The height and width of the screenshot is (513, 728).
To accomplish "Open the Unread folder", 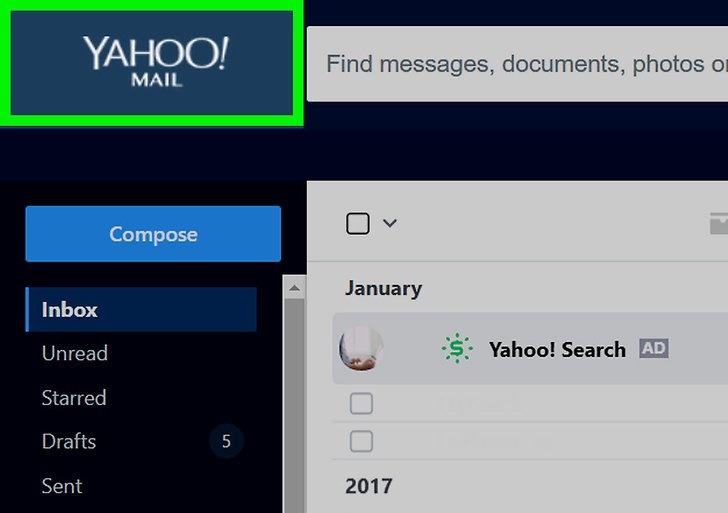I will point(75,353).
